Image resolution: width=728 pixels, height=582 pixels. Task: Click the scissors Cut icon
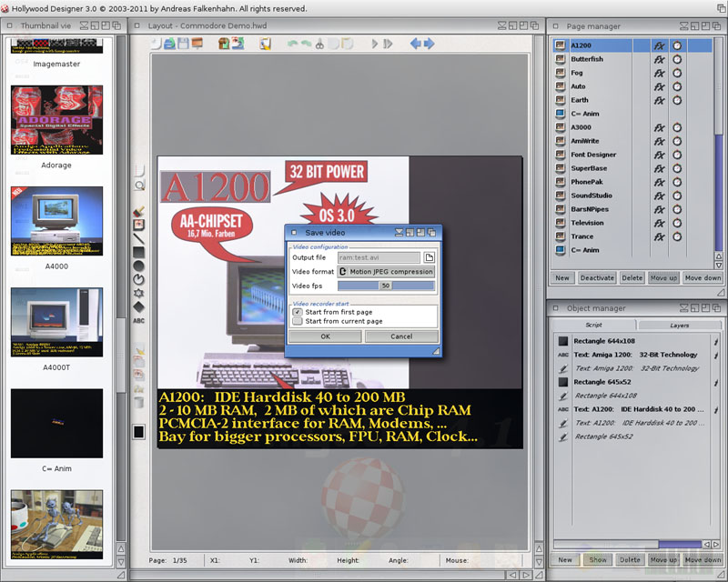(x=319, y=44)
